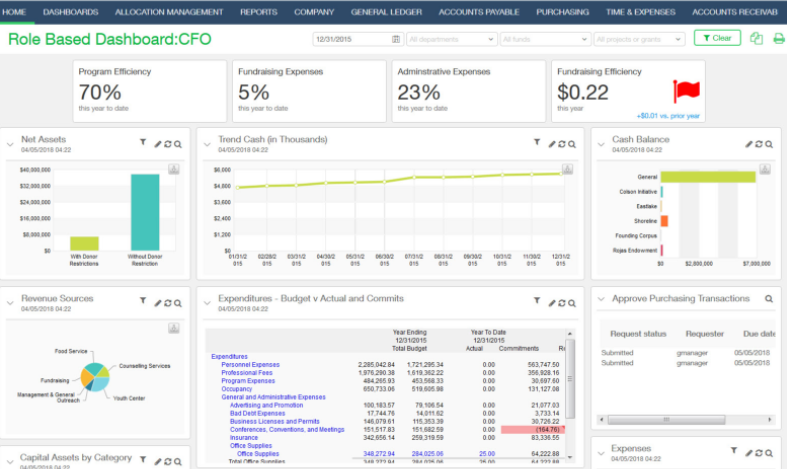Open the Purchasing menu
This screenshot has height=469, width=787.
562,12
